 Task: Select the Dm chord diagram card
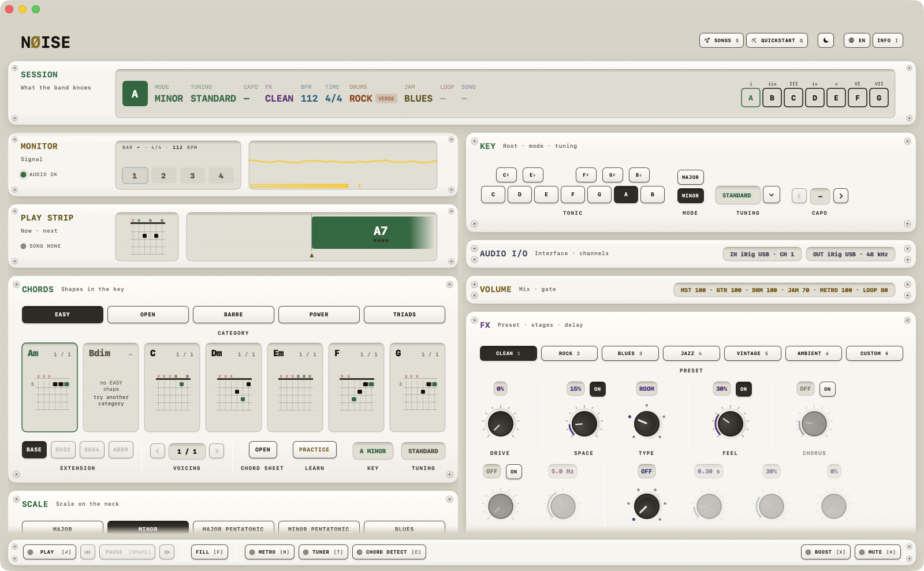click(233, 387)
